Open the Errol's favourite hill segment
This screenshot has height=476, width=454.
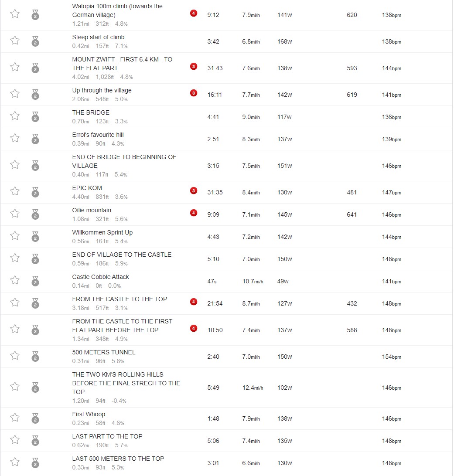pyautogui.click(x=98, y=135)
